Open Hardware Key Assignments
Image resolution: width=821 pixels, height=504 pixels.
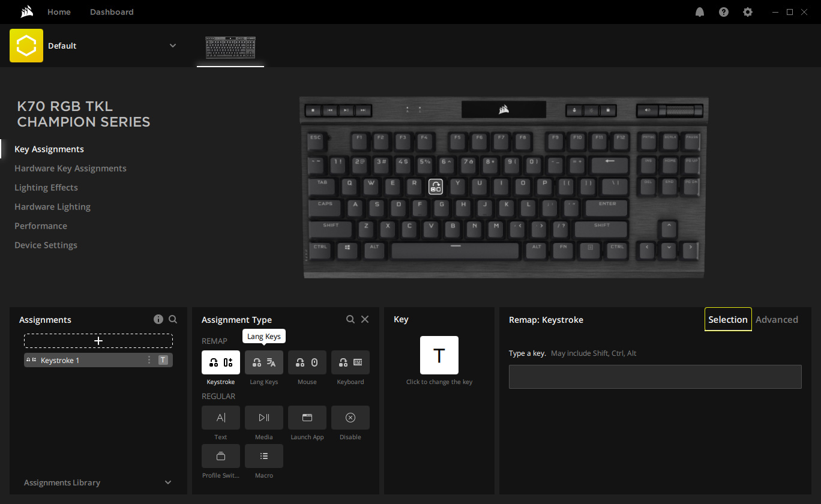[70, 168]
